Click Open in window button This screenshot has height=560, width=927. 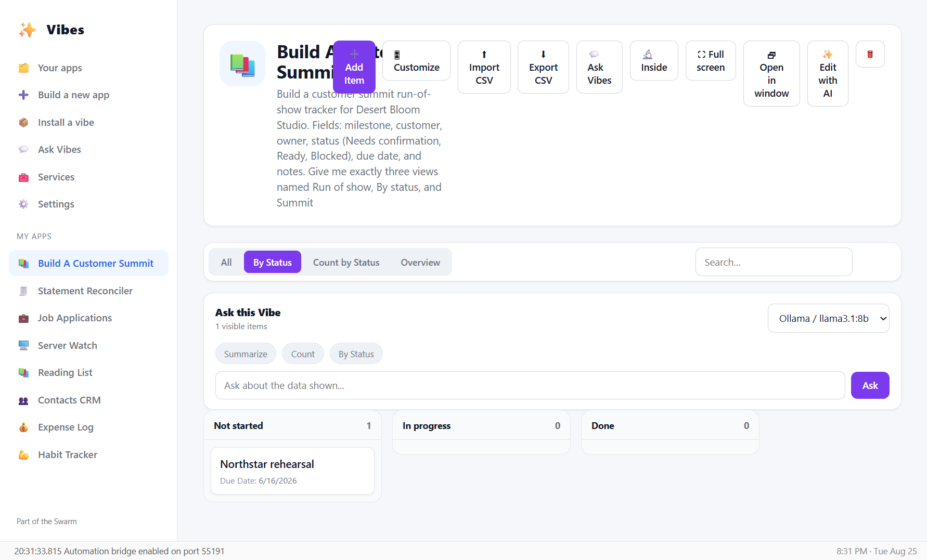[772, 74]
